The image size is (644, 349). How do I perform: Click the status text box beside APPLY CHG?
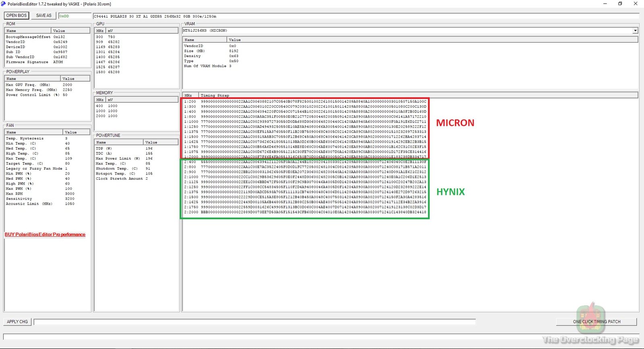click(254, 322)
